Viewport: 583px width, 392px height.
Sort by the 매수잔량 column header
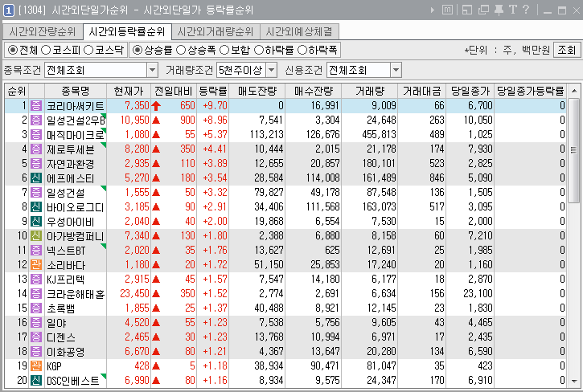point(313,91)
